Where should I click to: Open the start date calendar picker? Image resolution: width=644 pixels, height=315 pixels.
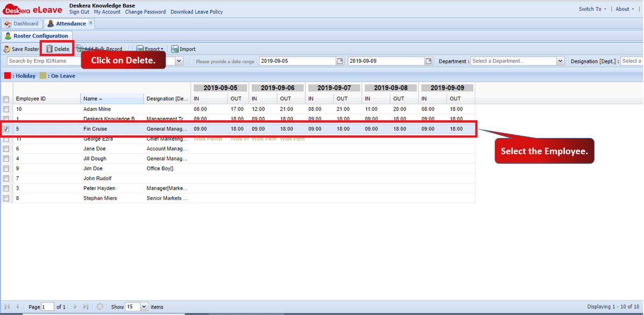[x=340, y=61]
